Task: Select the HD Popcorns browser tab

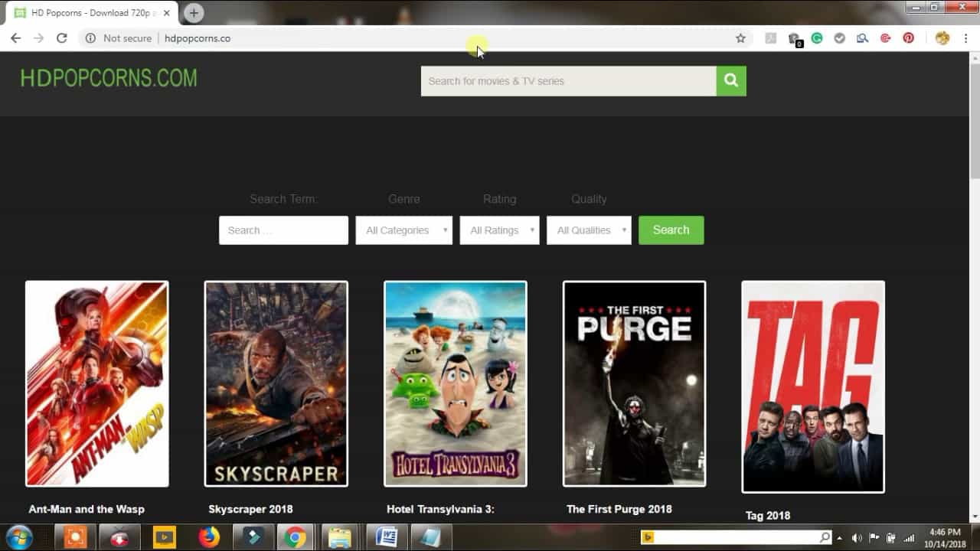Action: [x=92, y=13]
